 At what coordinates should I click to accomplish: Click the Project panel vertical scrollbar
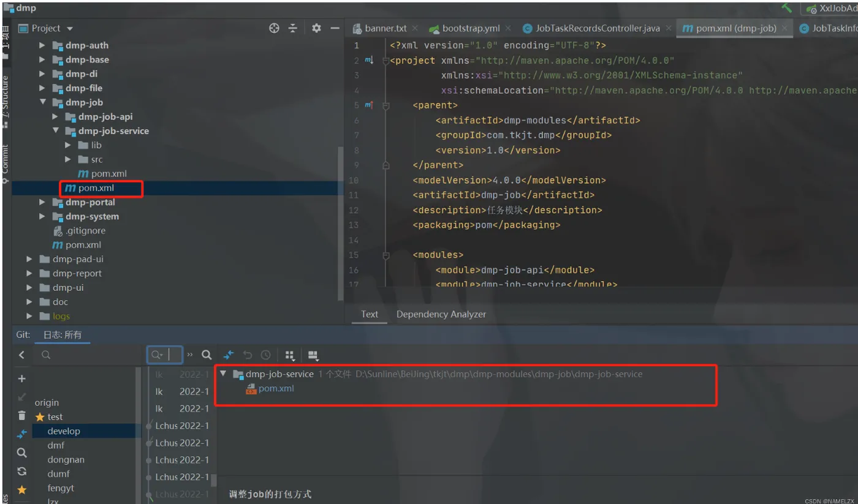pyautogui.click(x=341, y=224)
